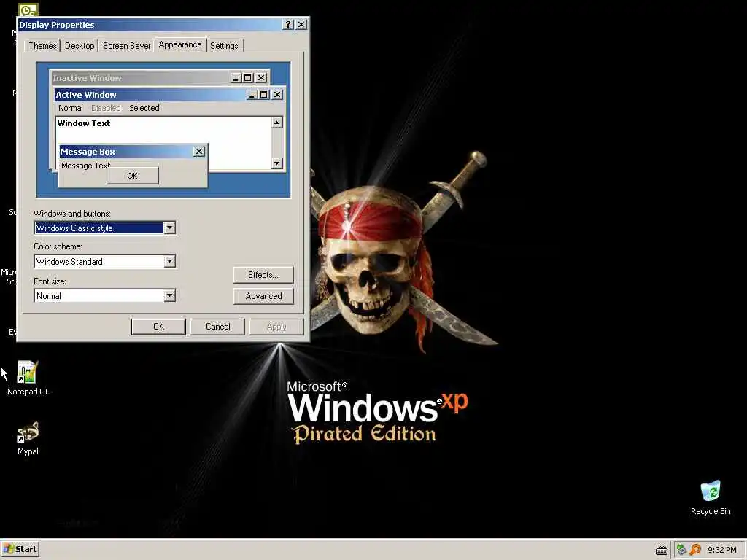
Task: Click the grayed Apply button
Action: tap(276, 327)
